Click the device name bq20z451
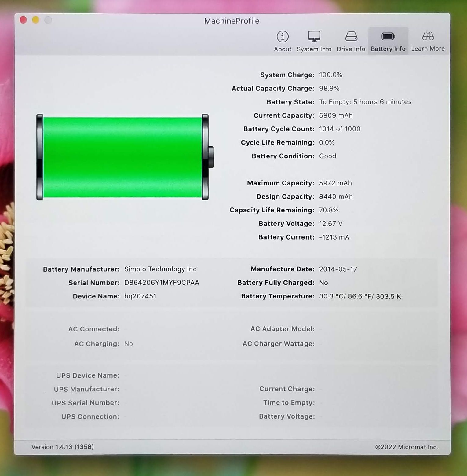This screenshot has width=467, height=476. pyautogui.click(x=140, y=296)
